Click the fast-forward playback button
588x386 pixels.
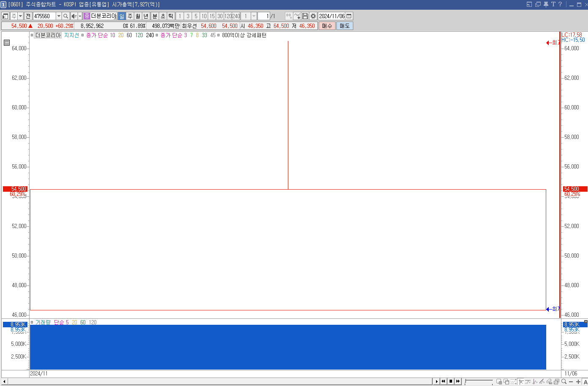[458, 381]
